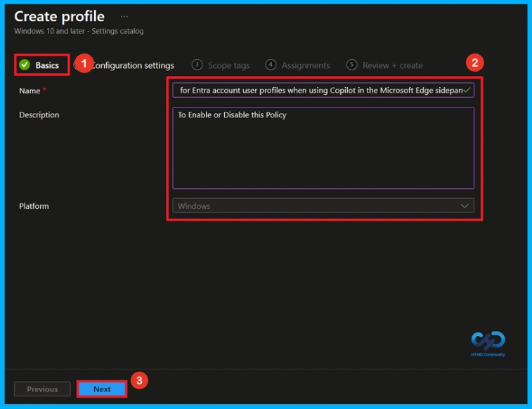Click the Previous button
This screenshot has height=409, width=532.
tap(42, 389)
